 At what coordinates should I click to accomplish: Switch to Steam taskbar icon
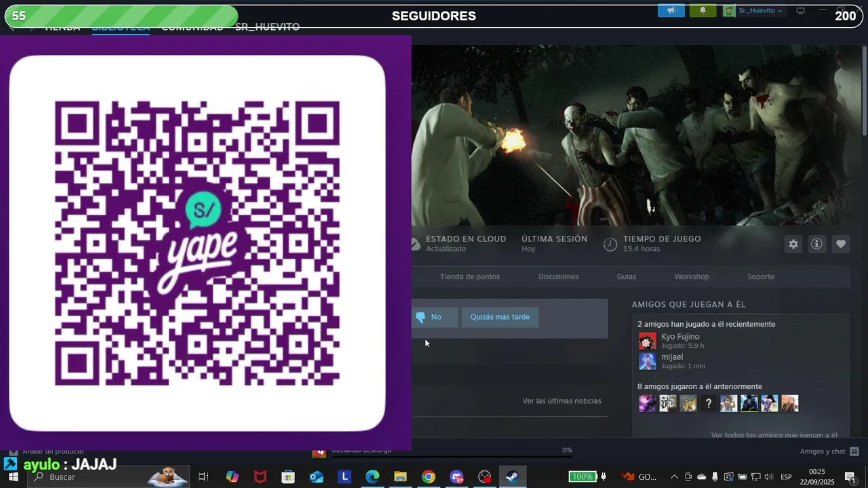pos(512,477)
